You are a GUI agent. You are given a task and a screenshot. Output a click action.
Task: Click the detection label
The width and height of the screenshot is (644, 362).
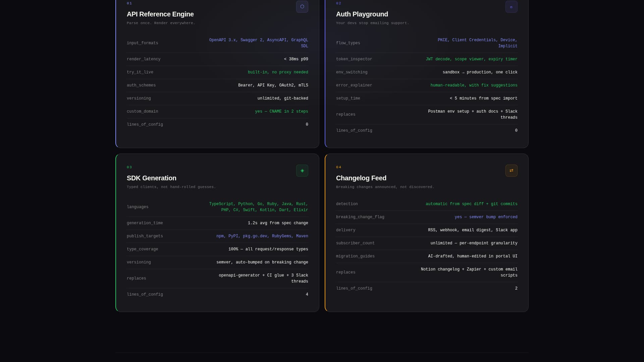pyautogui.click(x=347, y=204)
